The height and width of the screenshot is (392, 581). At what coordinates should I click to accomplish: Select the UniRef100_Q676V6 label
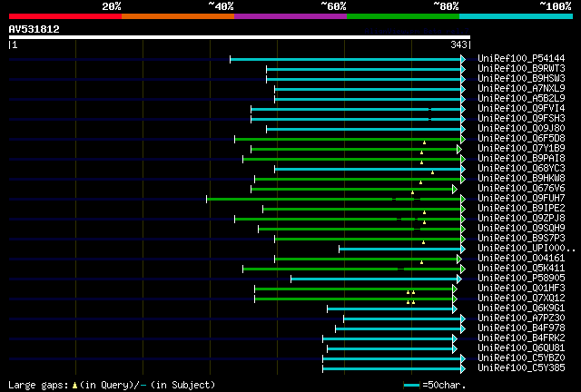click(x=521, y=188)
